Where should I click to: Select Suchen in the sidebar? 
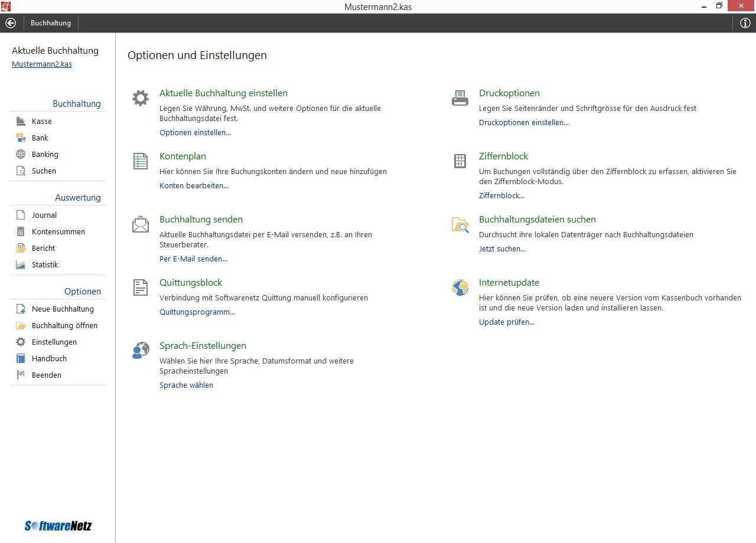(x=44, y=171)
